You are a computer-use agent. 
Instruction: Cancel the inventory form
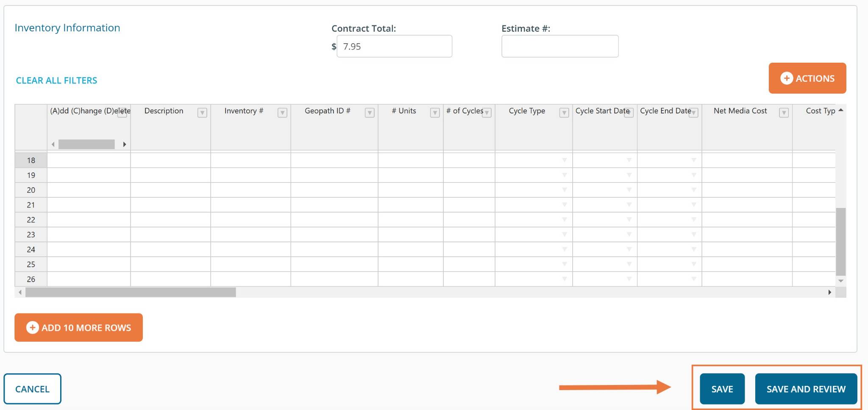click(x=32, y=389)
